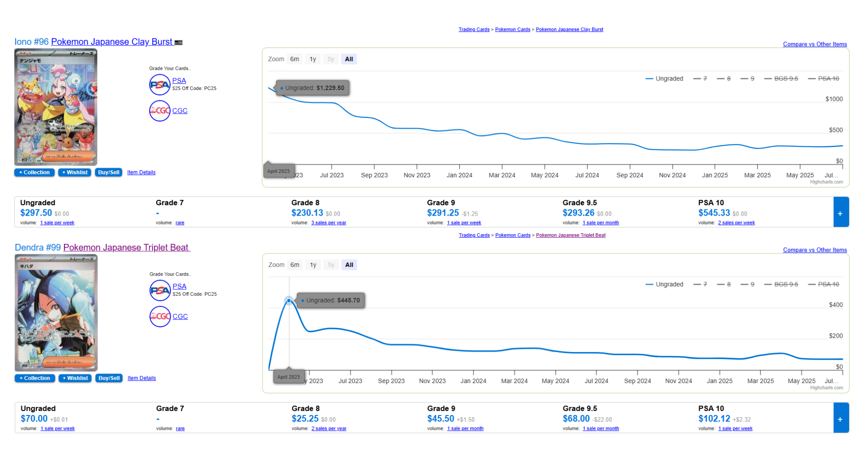Open Dendra card thumbnail image
This screenshot has width=868, height=469.
56,313
